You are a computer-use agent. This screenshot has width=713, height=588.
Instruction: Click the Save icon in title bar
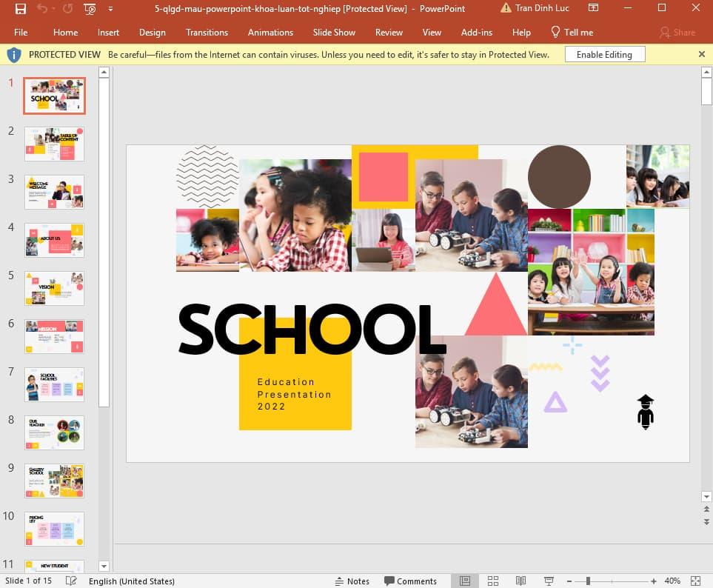(x=20, y=9)
